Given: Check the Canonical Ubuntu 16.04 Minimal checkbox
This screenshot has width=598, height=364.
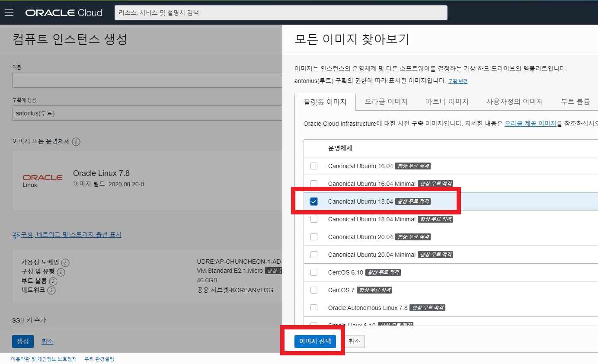Looking at the screenshot, I should 314,184.
